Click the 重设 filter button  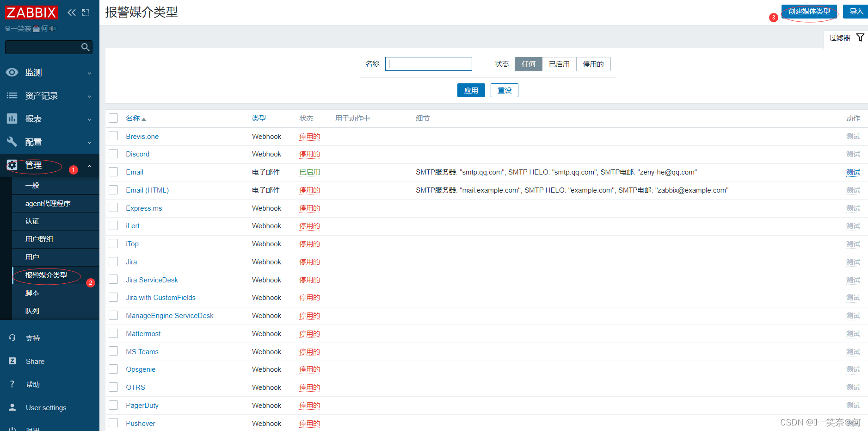(x=504, y=90)
